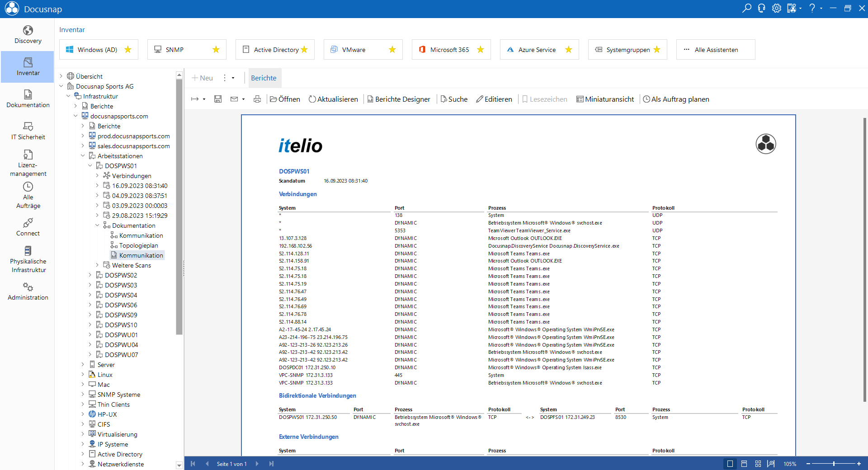The height and width of the screenshot is (470, 868).
Task: Click the tree panel scroll down arrow
Action: coord(179,465)
